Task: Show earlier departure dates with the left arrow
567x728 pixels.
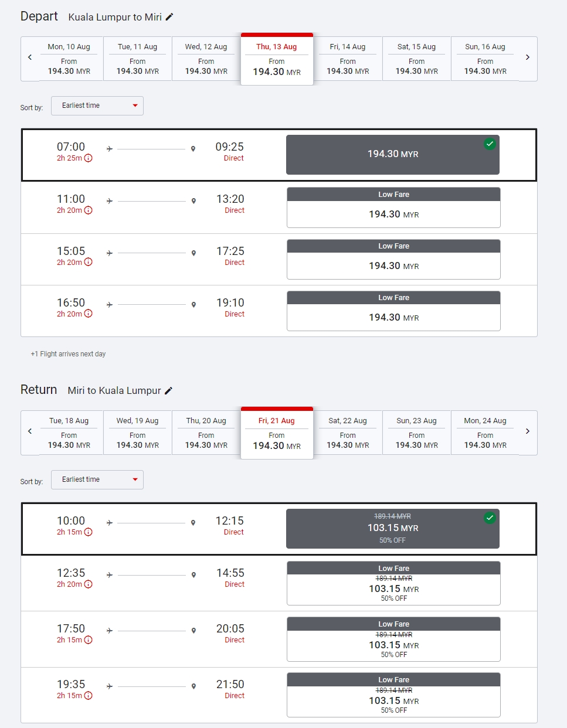Action: click(x=30, y=57)
